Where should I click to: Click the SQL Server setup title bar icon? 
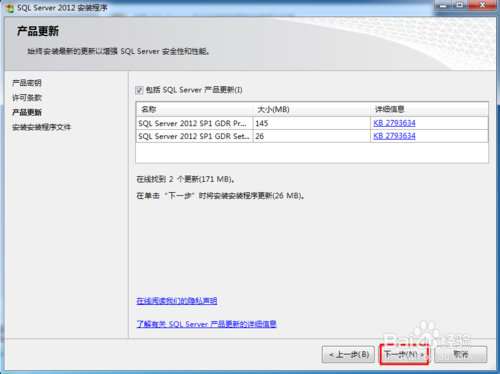[10, 7]
